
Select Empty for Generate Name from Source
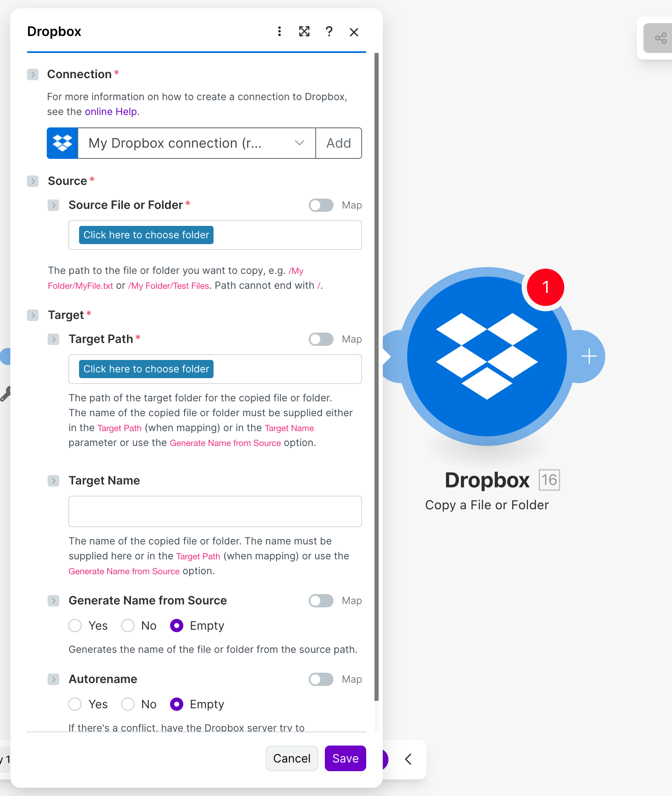[x=177, y=626]
